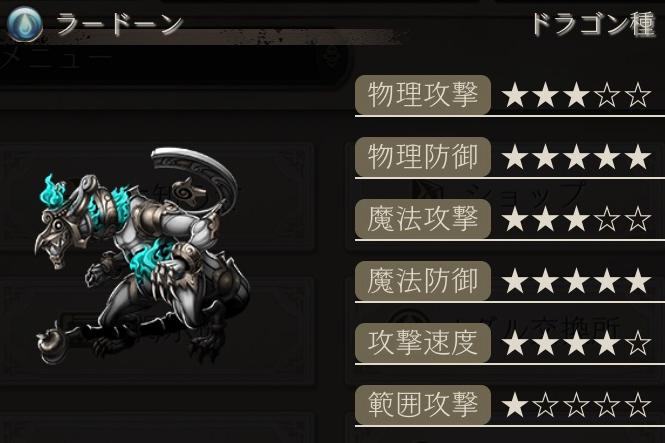Click the empty fifth star of 攻撃速度
Screen dimensions: 665x443
click(x=638, y=343)
